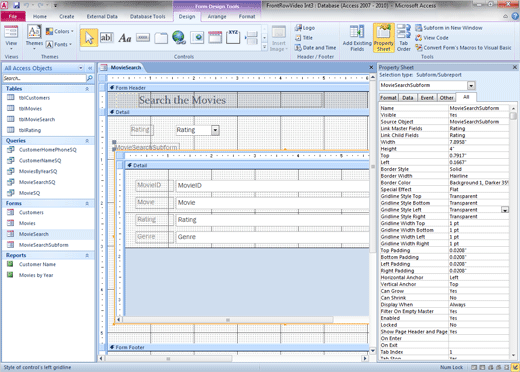The image size is (520, 372).
Task: Close the Property Sheet pane
Action: point(514,67)
